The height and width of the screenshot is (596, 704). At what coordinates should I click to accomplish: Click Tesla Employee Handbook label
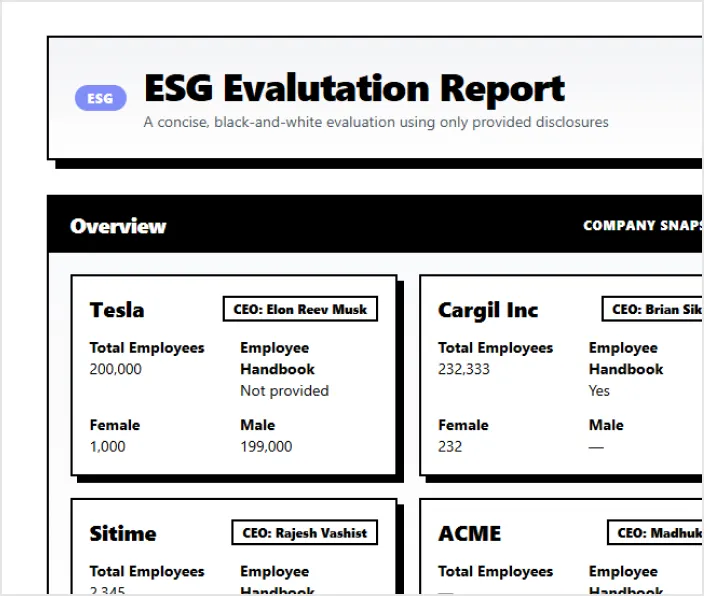[x=277, y=358]
